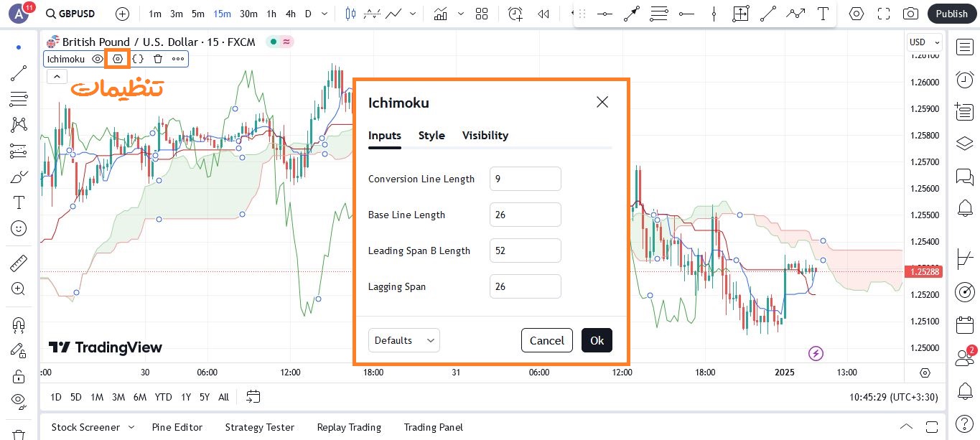Expand the Stock Screener dropdown arrow
This screenshot has height=440, width=980.
click(131, 427)
